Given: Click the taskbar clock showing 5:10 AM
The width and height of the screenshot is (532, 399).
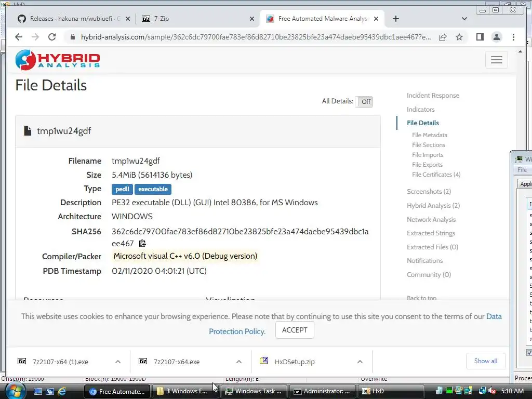Looking at the screenshot, I should 512,391.
